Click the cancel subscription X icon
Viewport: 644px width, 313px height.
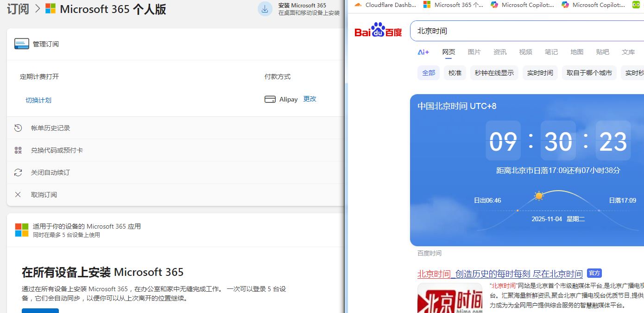pyautogui.click(x=18, y=195)
